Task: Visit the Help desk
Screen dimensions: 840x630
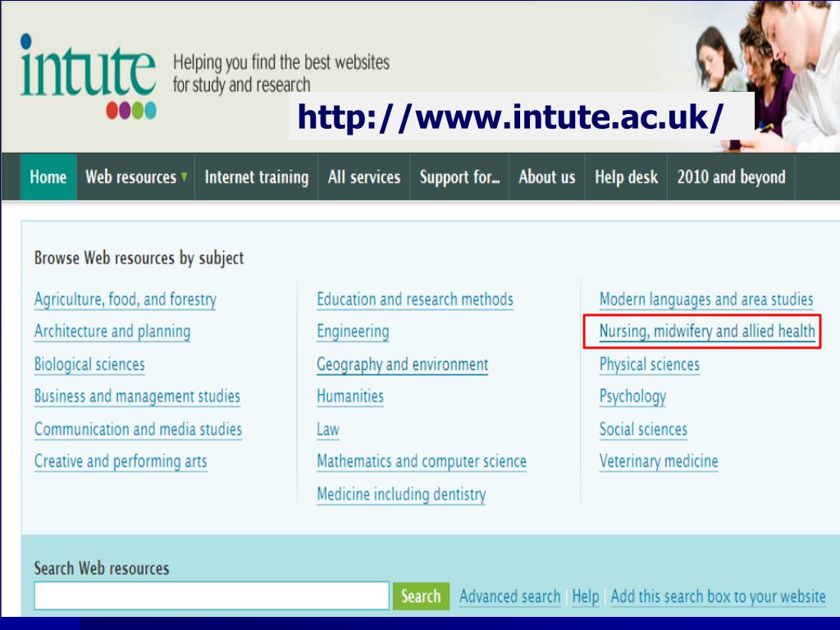Action: (x=626, y=177)
